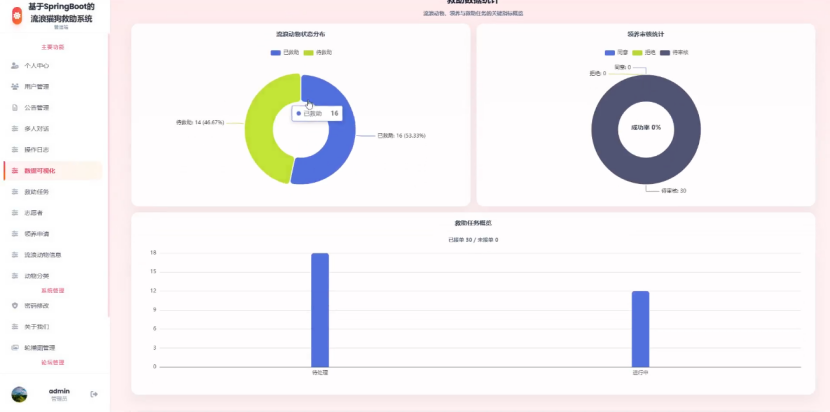Go to 公告管理 menu item
Image resolution: width=830 pixels, height=412 pixels.
[53, 108]
